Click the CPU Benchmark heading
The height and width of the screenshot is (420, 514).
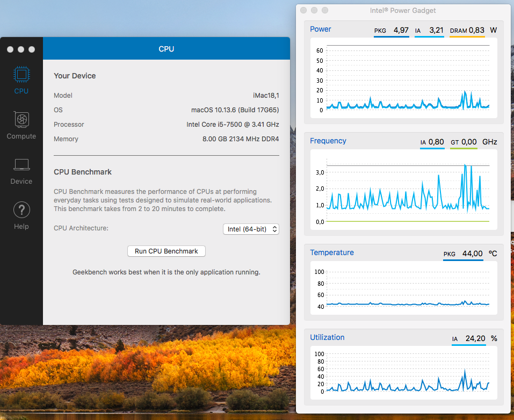pos(83,172)
